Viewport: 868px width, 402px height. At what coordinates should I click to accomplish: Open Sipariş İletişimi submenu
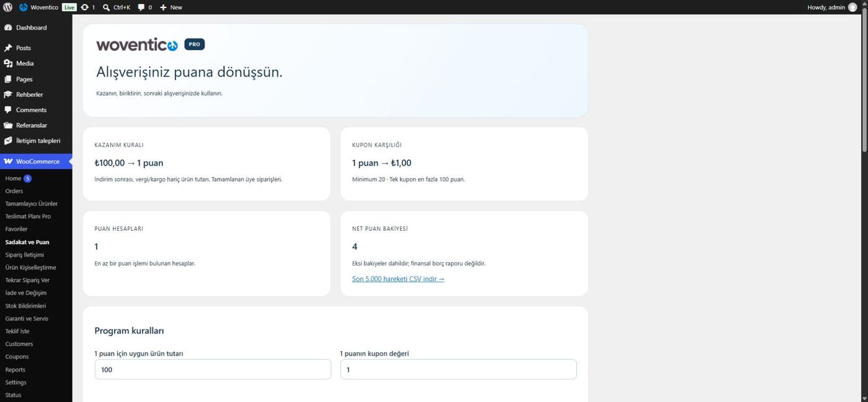(x=25, y=255)
